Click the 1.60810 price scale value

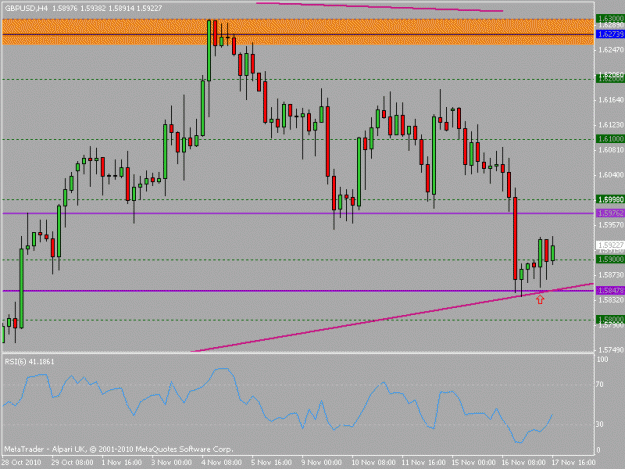pyautogui.click(x=611, y=150)
